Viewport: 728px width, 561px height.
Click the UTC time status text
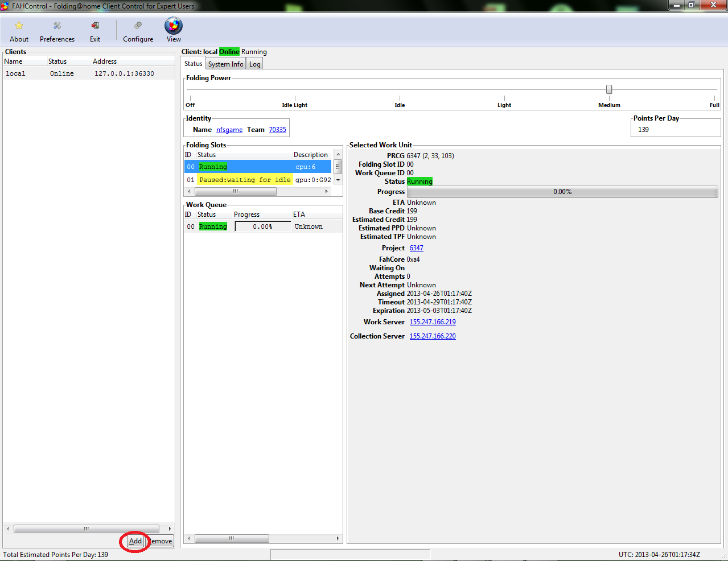[x=659, y=555]
